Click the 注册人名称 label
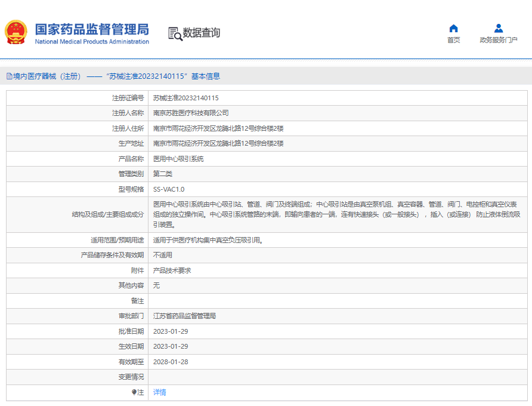The width and height of the screenshot is (532, 406). click(x=128, y=113)
